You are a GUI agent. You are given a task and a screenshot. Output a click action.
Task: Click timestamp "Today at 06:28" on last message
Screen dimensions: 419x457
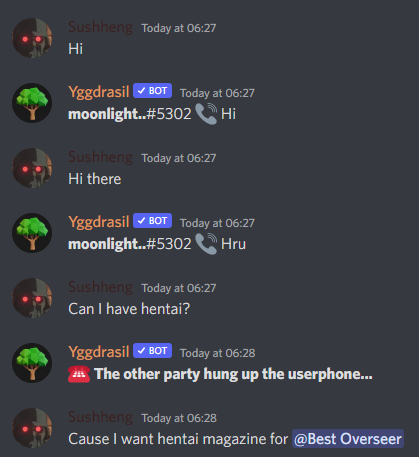(179, 418)
